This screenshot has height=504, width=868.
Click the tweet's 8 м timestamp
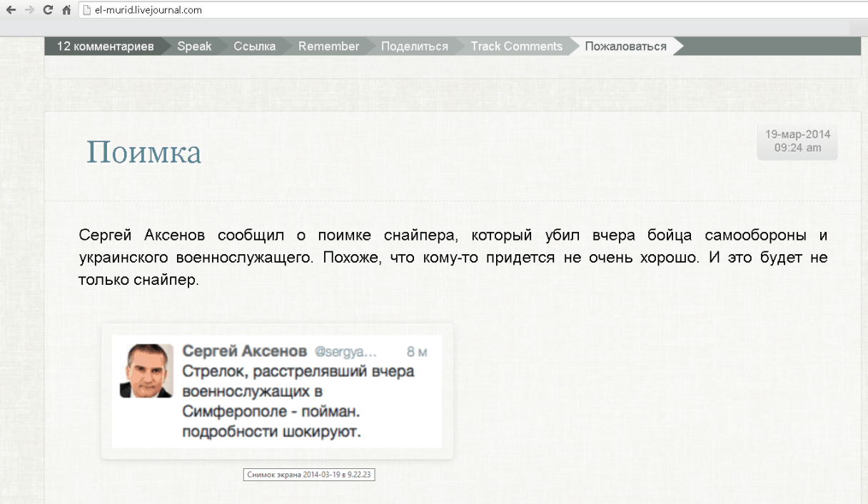pyautogui.click(x=416, y=352)
